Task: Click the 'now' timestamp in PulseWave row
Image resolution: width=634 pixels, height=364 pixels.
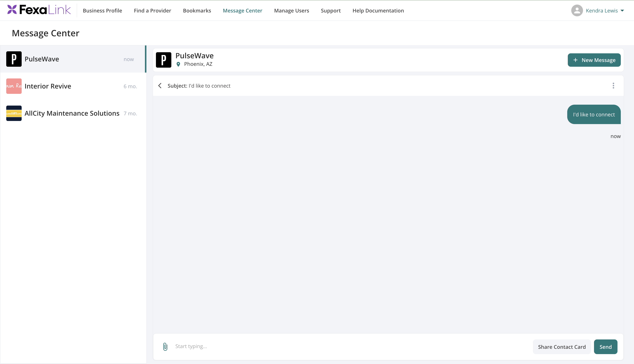Action: [129, 59]
